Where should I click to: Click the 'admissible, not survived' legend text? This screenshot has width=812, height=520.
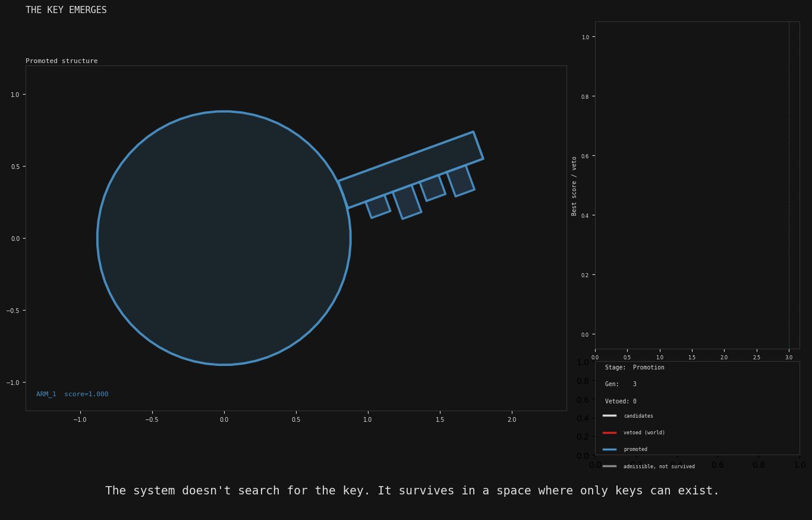point(659,466)
